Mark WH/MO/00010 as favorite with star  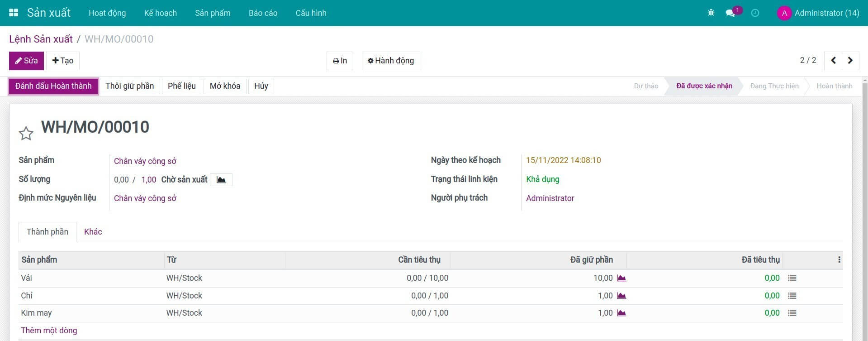(26, 133)
